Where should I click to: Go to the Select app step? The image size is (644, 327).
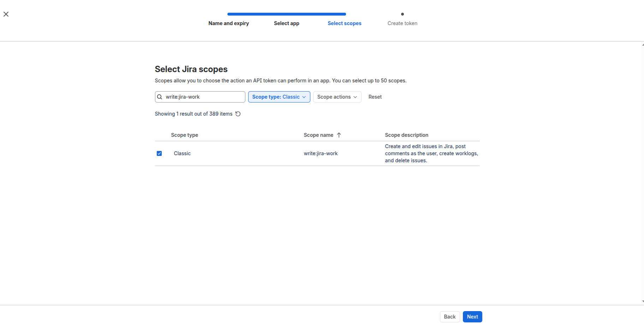(287, 23)
